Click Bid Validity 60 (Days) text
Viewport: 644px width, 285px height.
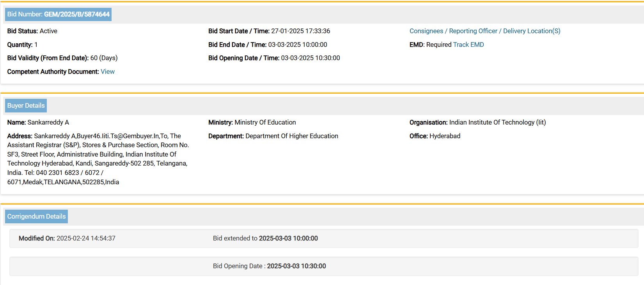[62, 58]
